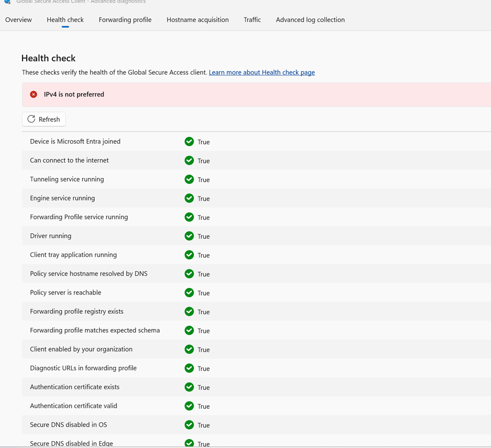Open Learn more about Health check page link
Image resolution: width=491 pixels, height=448 pixels.
(x=262, y=73)
